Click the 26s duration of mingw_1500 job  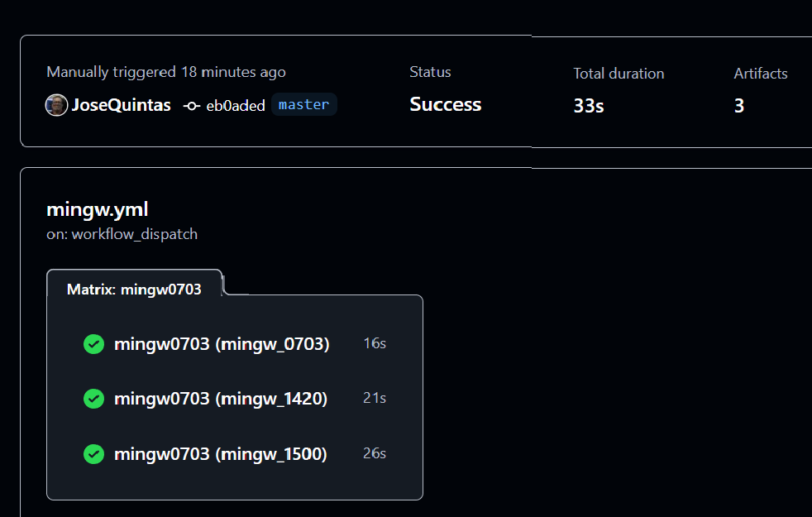(x=375, y=453)
